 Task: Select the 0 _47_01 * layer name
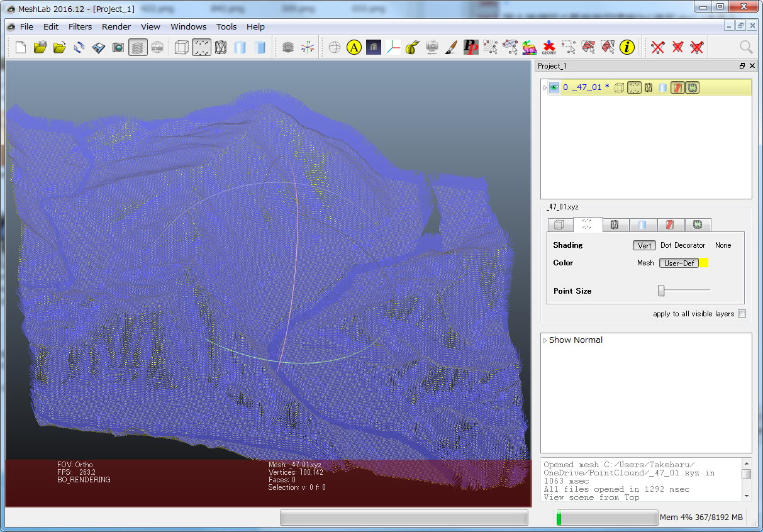[x=586, y=88]
